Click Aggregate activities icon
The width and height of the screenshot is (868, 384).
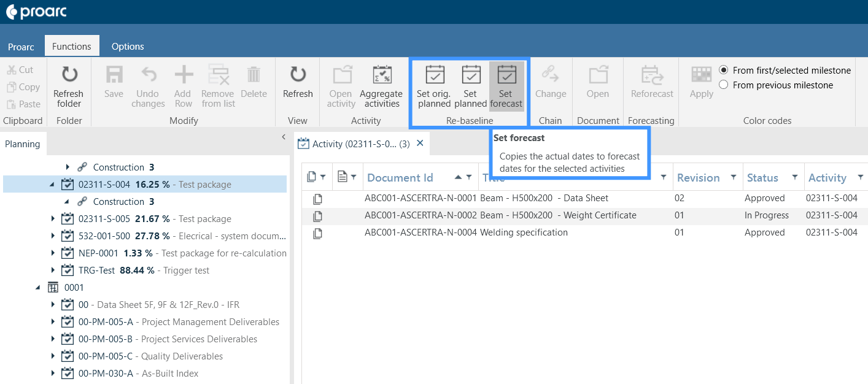382,74
